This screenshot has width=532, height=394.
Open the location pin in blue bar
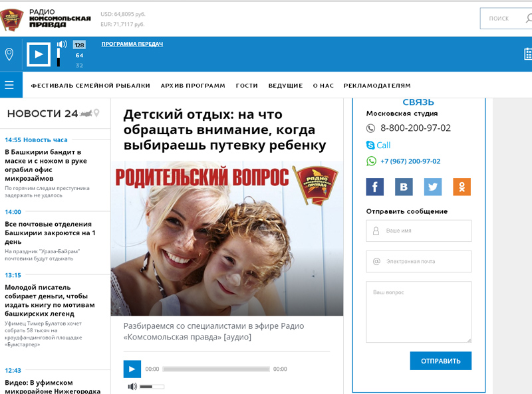(x=9, y=54)
